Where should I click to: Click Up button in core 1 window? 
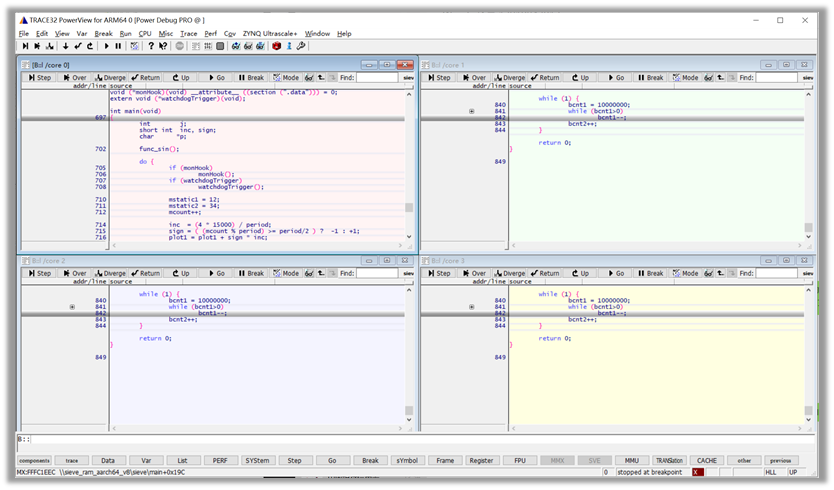(x=580, y=78)
